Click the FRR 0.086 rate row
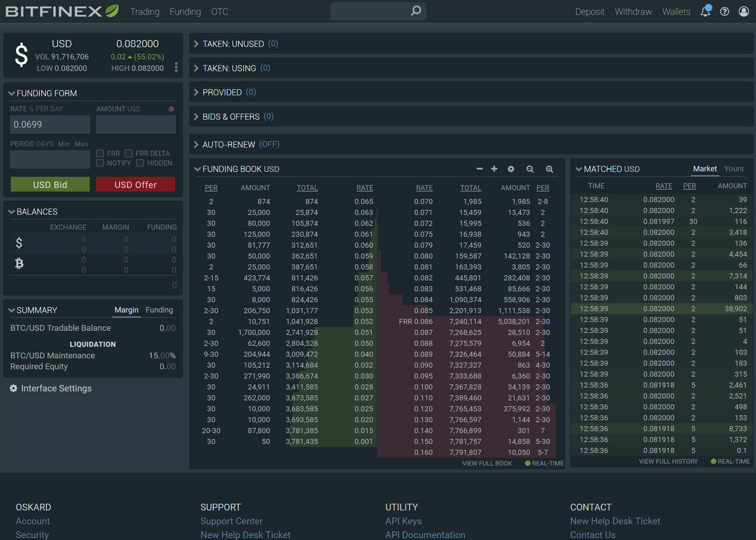Image resolution: width=756 pixels, height=540 pixels. 467,322
